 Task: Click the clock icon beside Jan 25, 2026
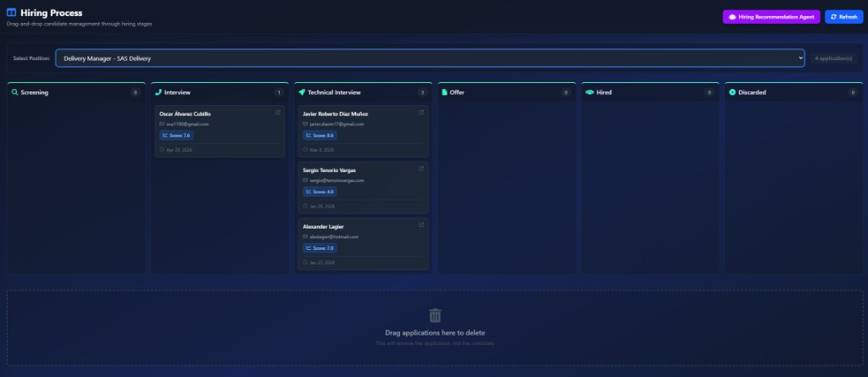pyautogui.click(x=305, y=263)
